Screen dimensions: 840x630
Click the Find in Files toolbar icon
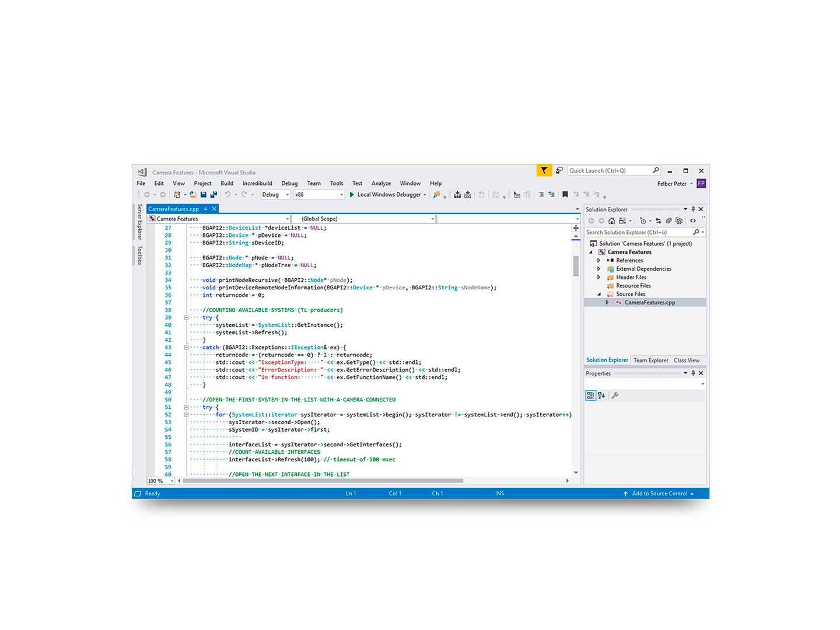pos(436,195)
